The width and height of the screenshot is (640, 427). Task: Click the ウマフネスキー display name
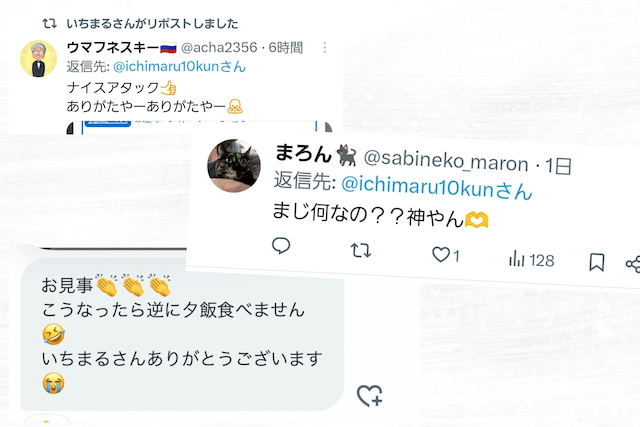[112, 47]
